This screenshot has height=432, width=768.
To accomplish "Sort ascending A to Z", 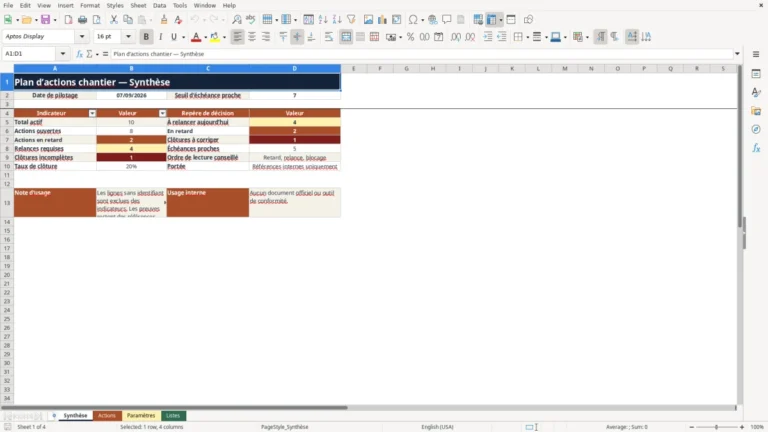I will point(323,20).
